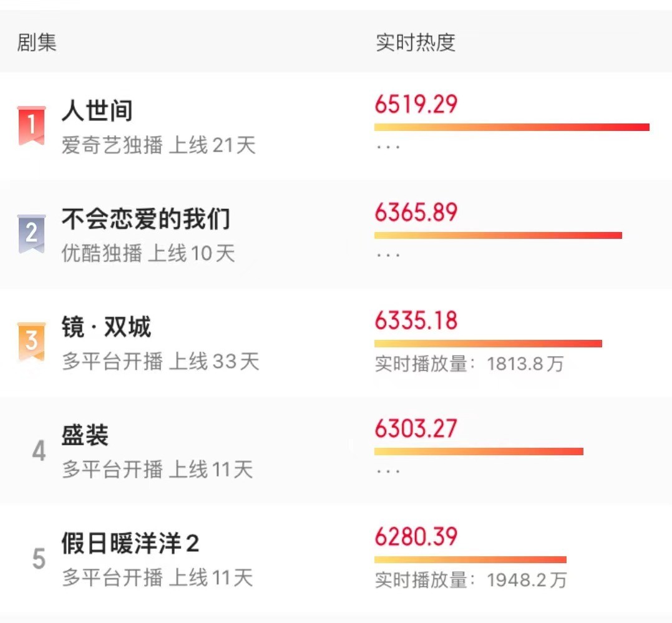Click the heat bar under 6335.18
The image size is (672, 623).
tap(488, 344)
